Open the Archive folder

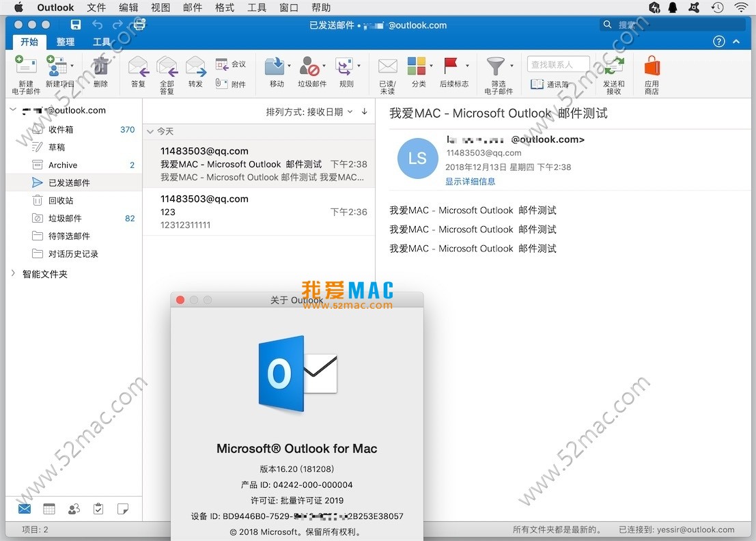(x=74, y=165)
